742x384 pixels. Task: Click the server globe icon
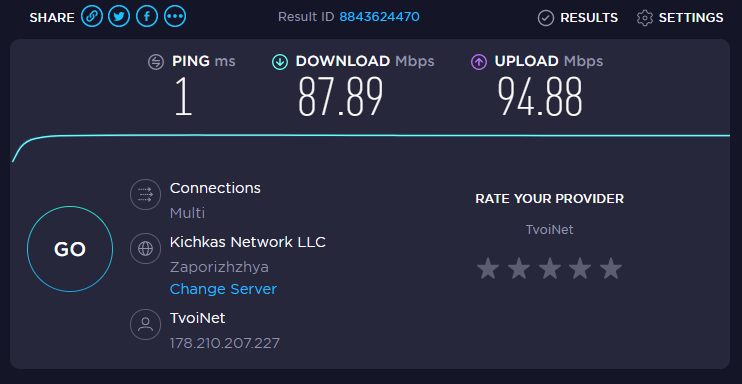[x=145, y=248]
